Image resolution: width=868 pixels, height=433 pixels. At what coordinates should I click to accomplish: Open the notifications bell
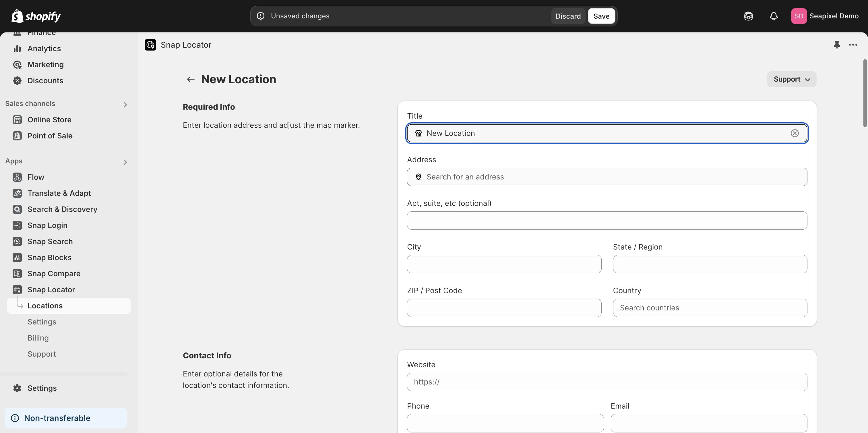[774, 16]
